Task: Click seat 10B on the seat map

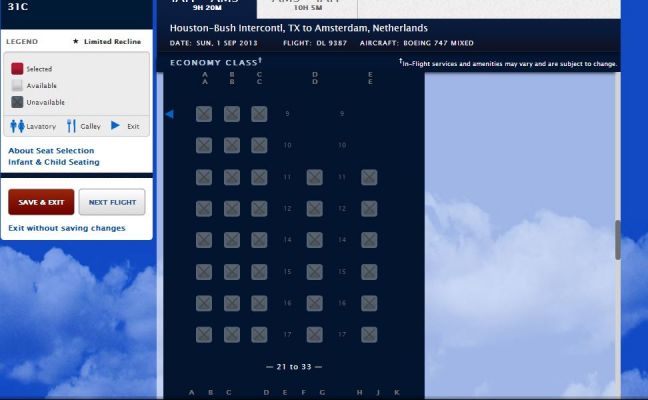Action: [x=232, y=145]
